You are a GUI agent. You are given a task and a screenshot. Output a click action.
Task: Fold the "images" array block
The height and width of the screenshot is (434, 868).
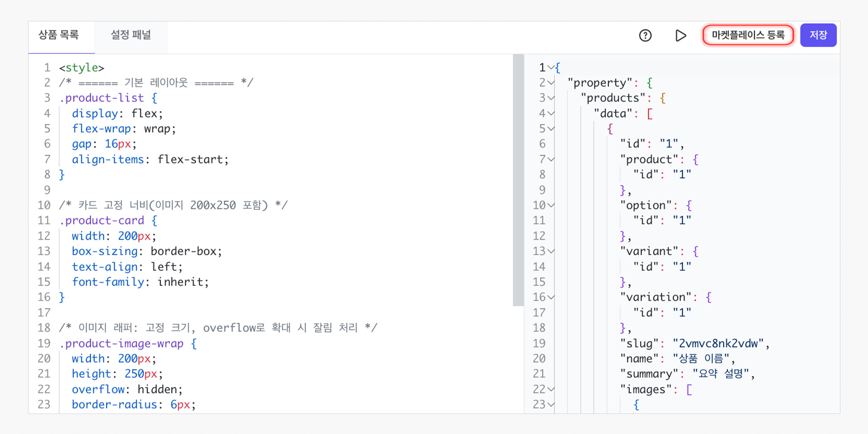click(551, 390)
